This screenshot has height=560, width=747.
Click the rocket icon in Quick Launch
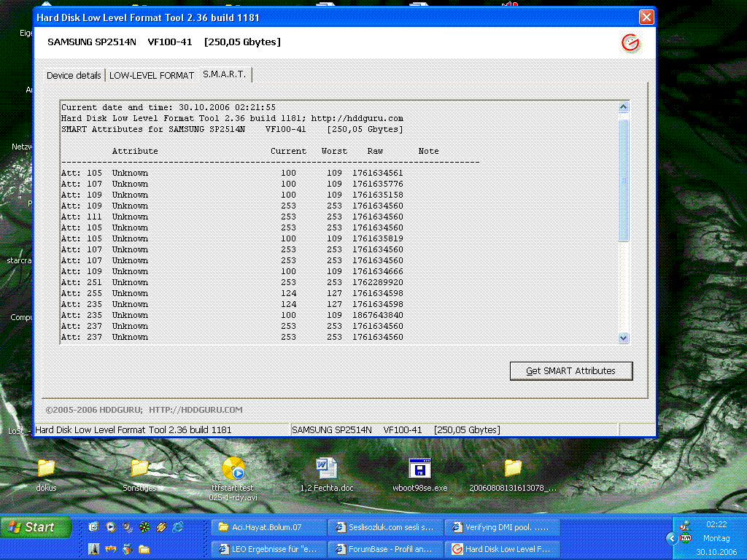coord(94,549)
